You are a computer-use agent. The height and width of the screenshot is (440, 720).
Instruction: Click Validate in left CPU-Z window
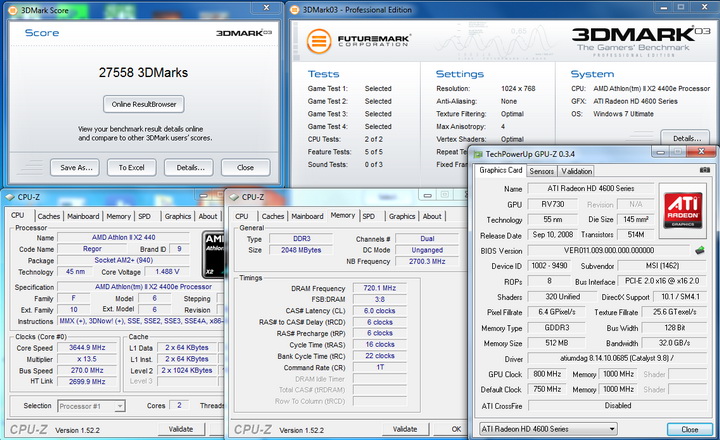coord(180,429)
